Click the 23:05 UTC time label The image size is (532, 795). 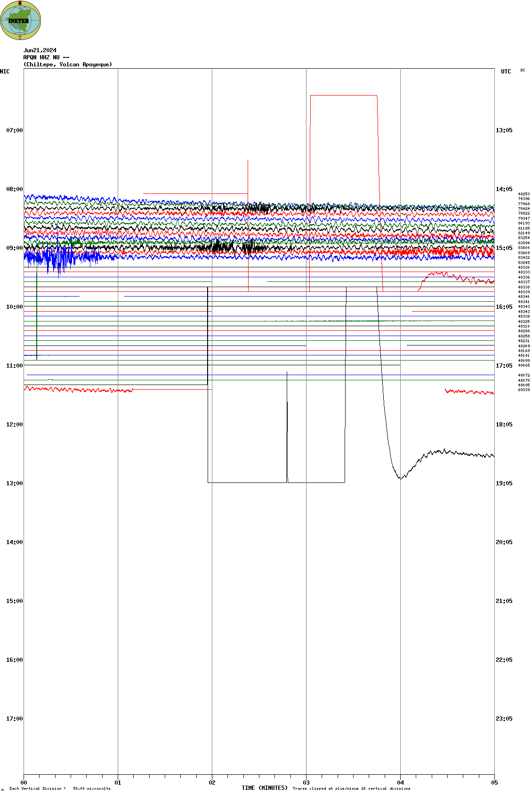pyautogui.click(x=504, y=719)
